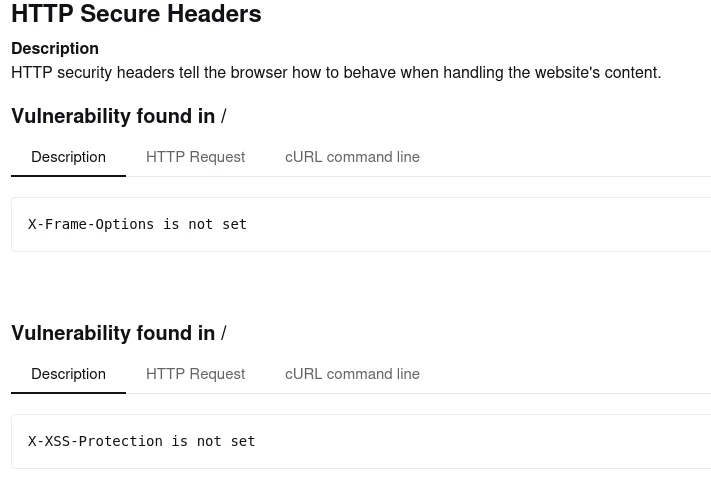
Task: Open cURL command line tab for X-Frame-Options finding
Action: [x=352, y=157]
